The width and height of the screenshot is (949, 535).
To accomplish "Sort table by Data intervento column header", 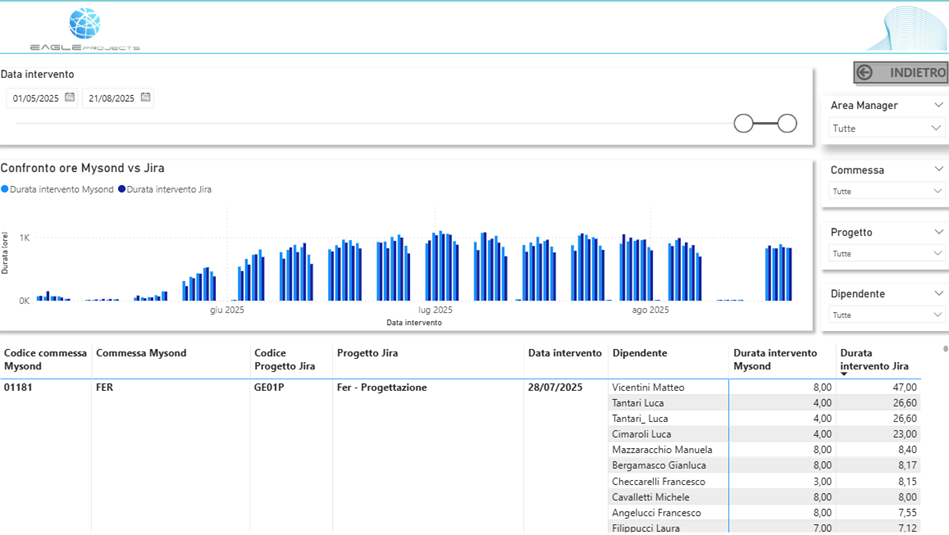I will [x=565, y=353].
